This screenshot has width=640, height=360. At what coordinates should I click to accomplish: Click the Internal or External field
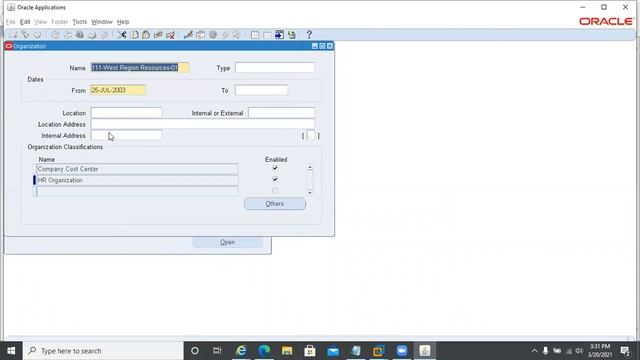coord(281,113)
